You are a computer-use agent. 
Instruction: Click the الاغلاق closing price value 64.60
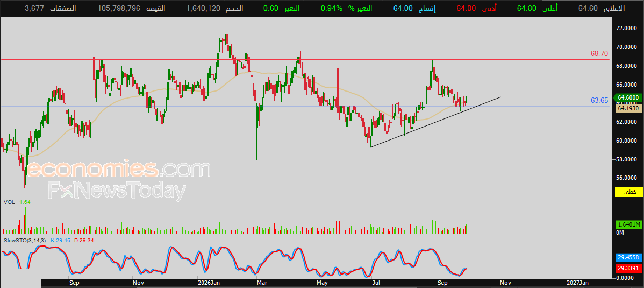(x=588, y=9)
